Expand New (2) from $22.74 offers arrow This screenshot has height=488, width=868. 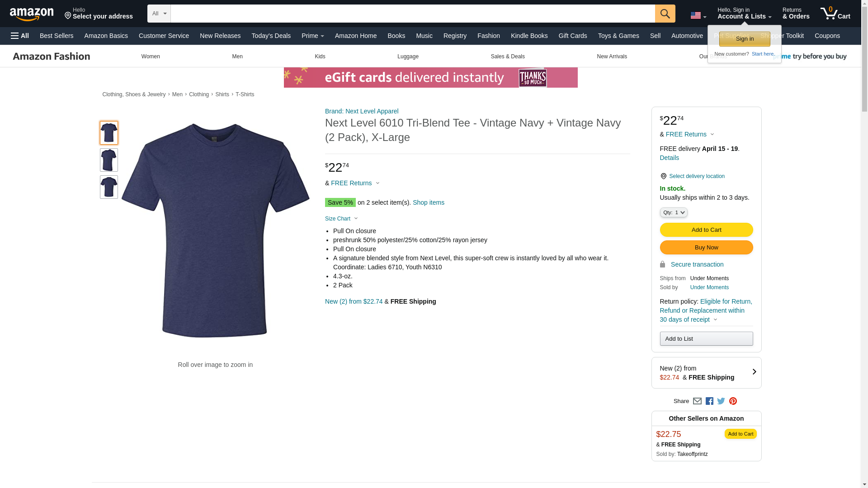[754, 372]
